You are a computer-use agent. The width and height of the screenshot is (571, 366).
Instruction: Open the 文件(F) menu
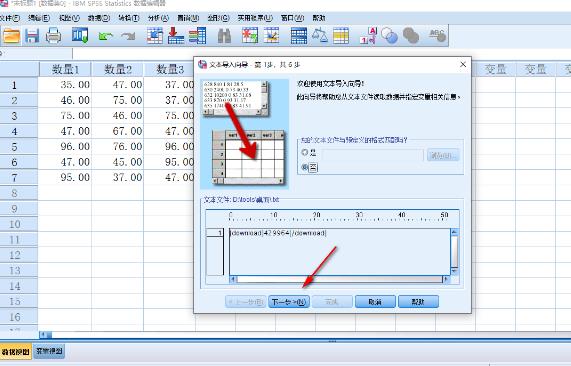[x=9, y=18]
